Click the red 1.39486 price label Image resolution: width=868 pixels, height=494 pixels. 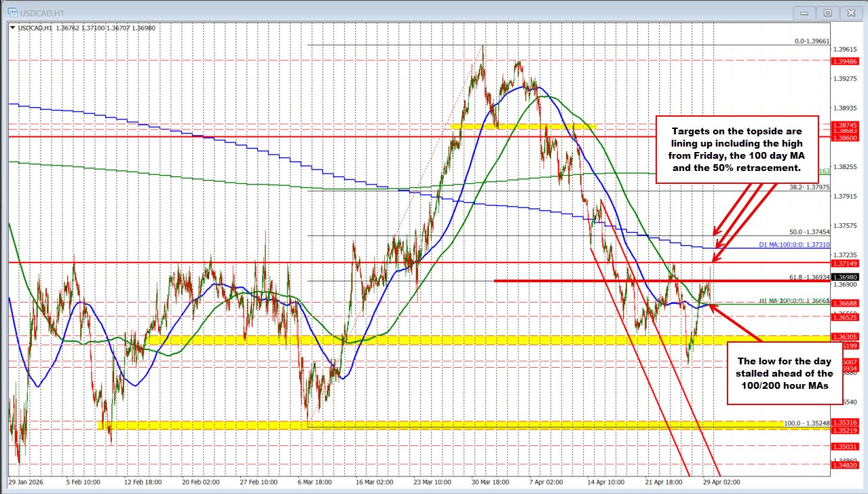(x=844, y=62)
